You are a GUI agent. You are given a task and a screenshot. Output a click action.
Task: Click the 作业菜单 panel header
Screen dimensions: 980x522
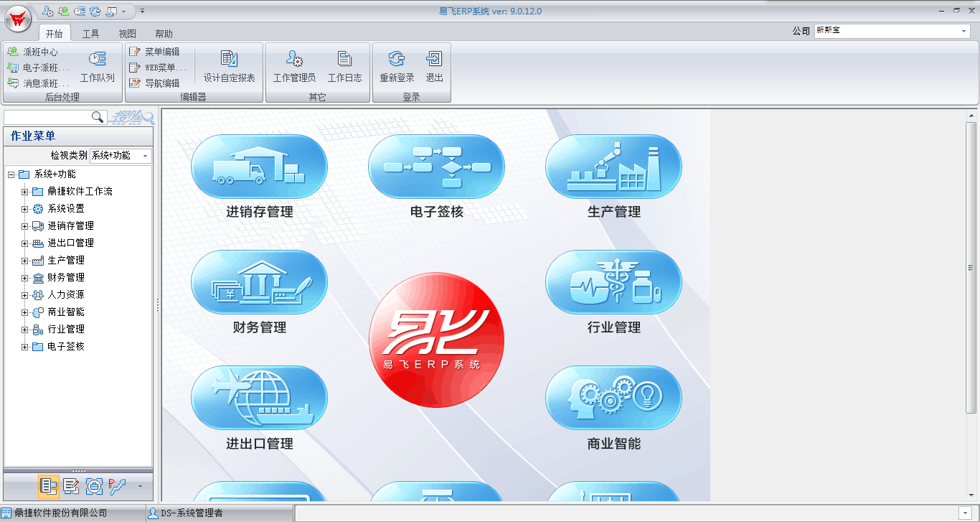click(x=78, y=136)
